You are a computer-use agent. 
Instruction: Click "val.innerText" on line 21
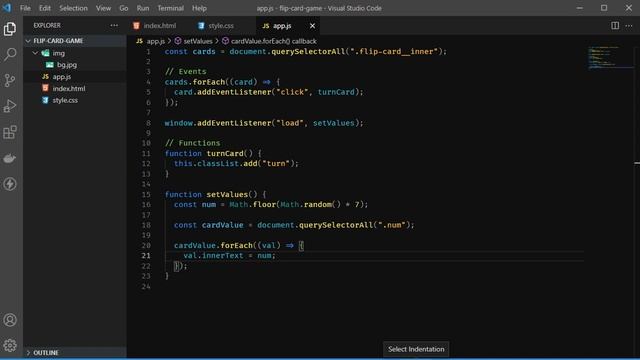pyautogui.click(x=213, y=256)
